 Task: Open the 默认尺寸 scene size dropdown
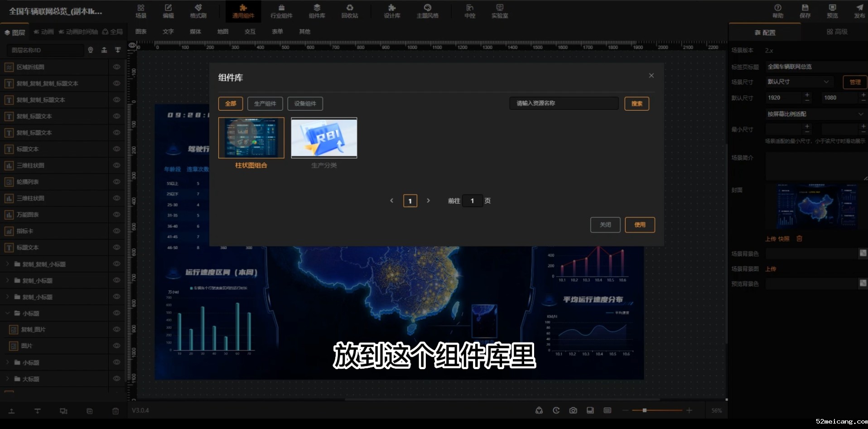pyautogui.click(x=798, y=82)
